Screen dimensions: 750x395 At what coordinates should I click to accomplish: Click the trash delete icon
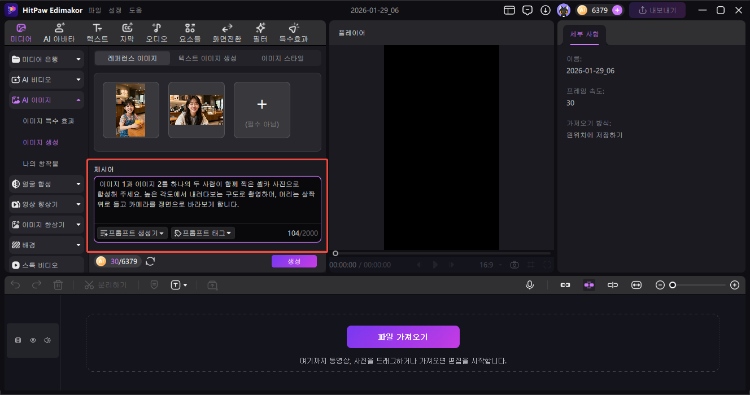click(x=58, y=285)
